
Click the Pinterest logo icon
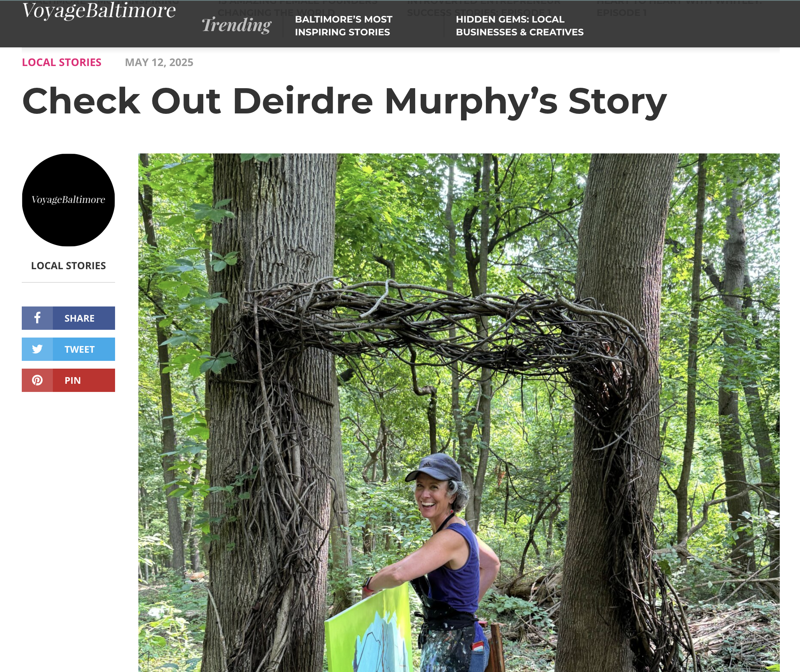[37, 380]
